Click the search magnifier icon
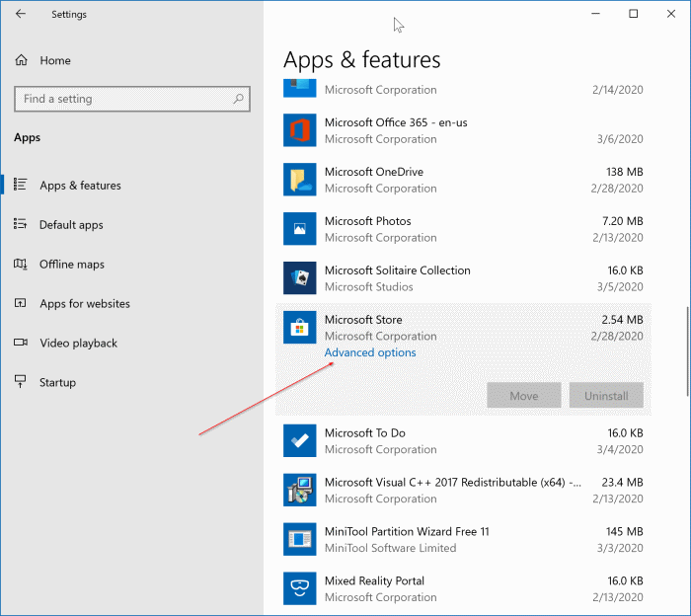 239,99
